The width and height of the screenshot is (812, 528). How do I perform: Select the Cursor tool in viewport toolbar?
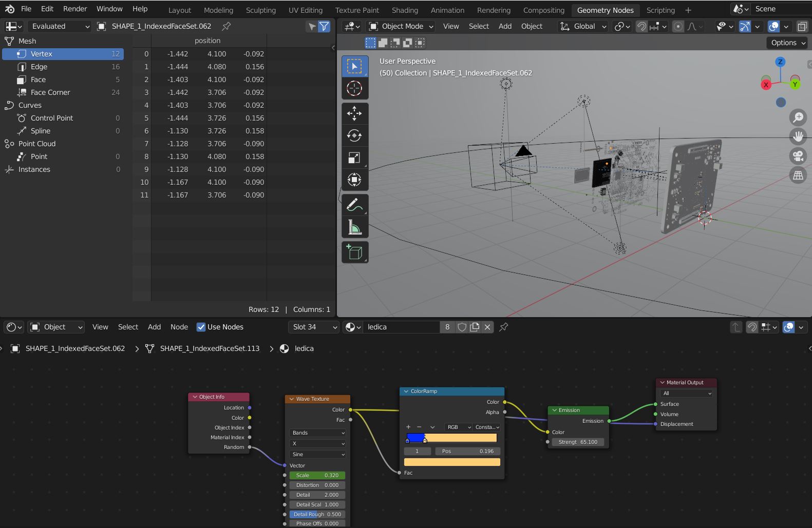pyautogui.click(x=354, y=88)
